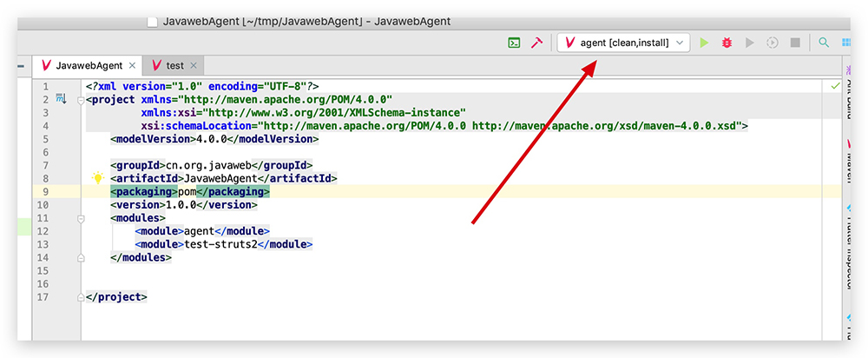Close the test tab
Screen dimensions: 868x358
pyautogui.click(x=194, y=65)
